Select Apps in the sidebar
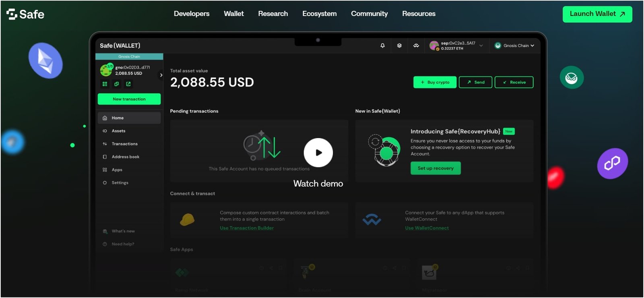 pos(129,170)
